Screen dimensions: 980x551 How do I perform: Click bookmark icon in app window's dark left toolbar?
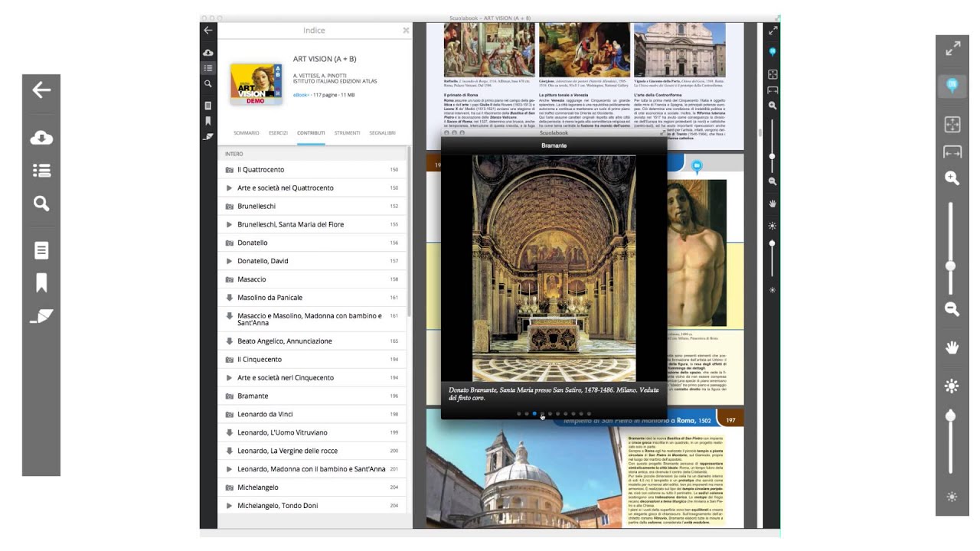[207, 121]
